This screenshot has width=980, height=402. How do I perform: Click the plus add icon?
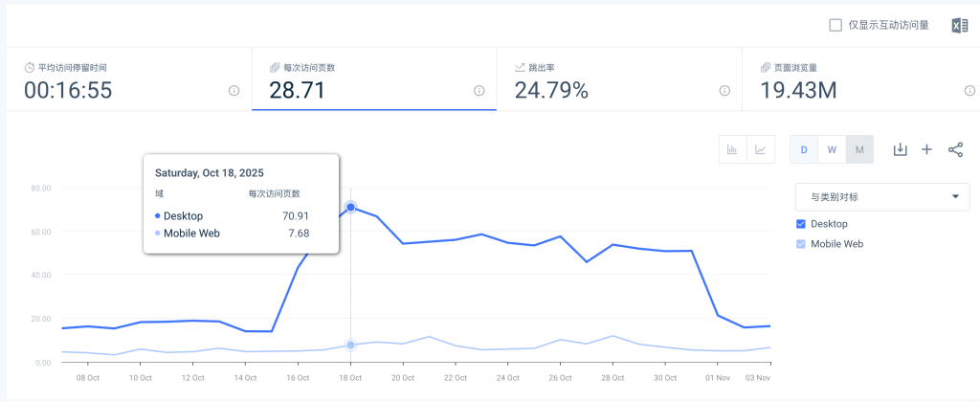tap(926, 149)
